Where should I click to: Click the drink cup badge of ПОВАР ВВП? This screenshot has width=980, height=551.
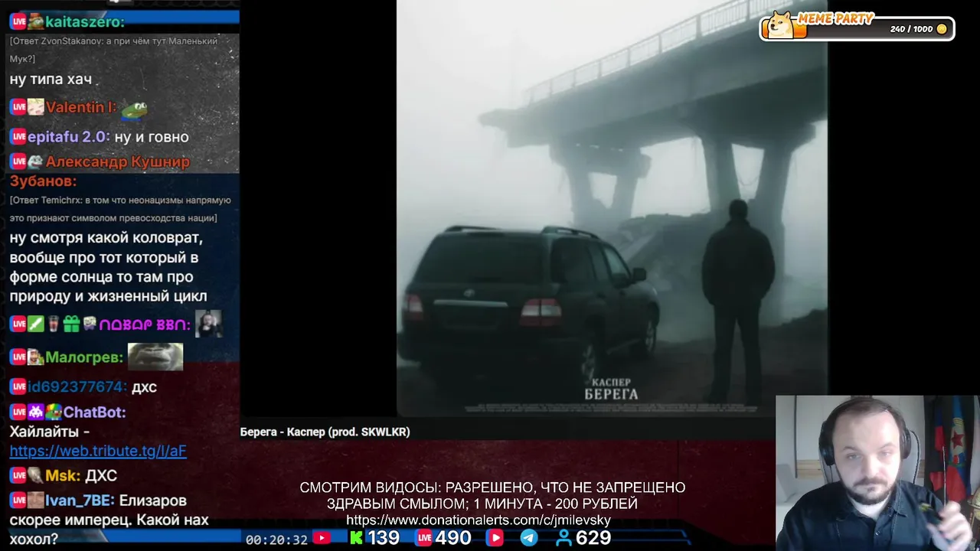tap(54, 324)
